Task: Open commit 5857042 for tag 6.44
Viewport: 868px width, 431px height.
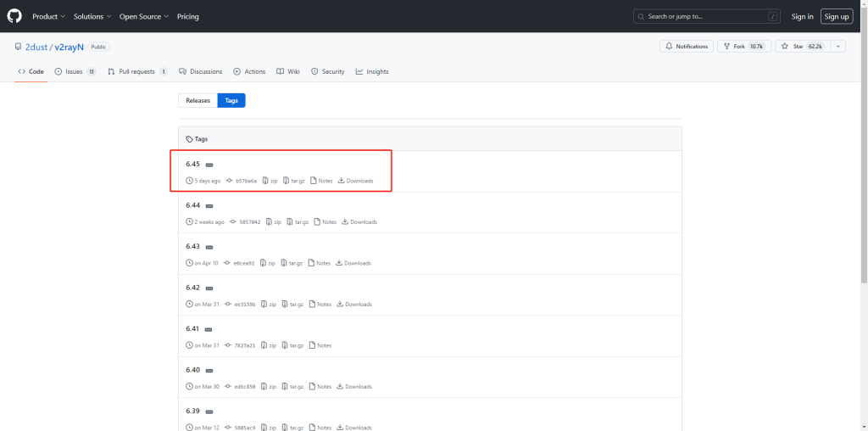Action: click(245, 221)
